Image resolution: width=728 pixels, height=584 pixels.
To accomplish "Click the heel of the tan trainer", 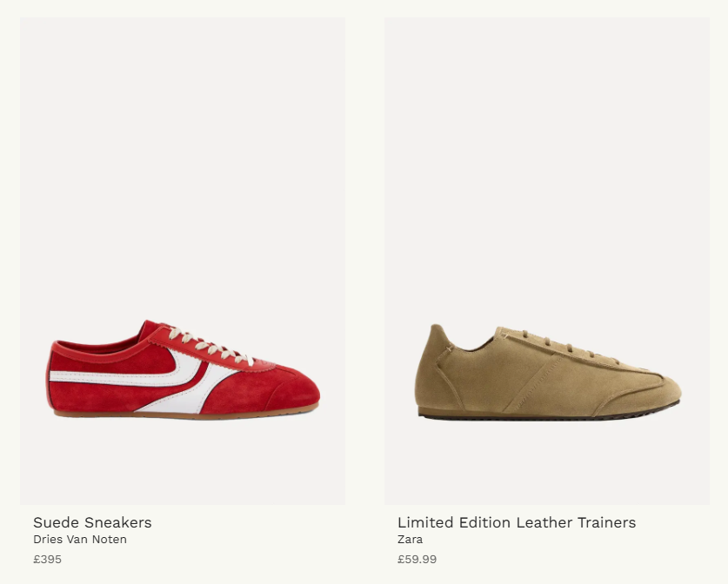I will (x=431, y=367).
